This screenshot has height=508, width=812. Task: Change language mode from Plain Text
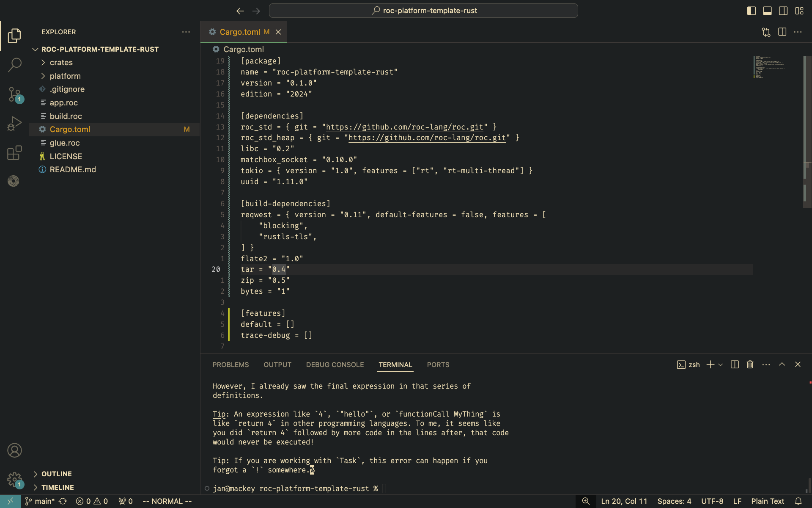[x=768, y=501]
